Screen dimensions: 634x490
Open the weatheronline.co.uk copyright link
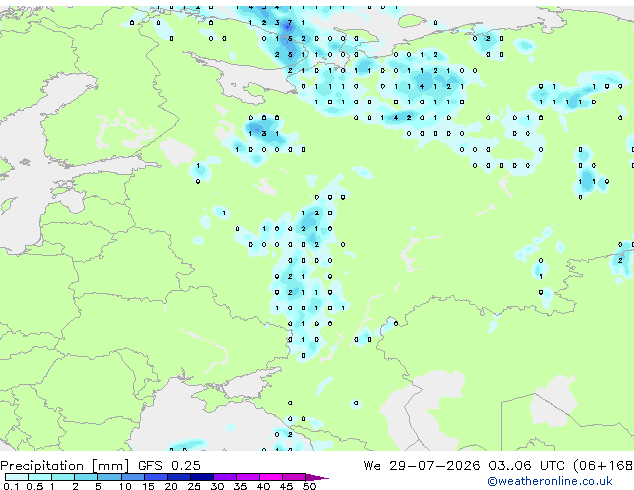pyautogui.click(x=549, y=481)
